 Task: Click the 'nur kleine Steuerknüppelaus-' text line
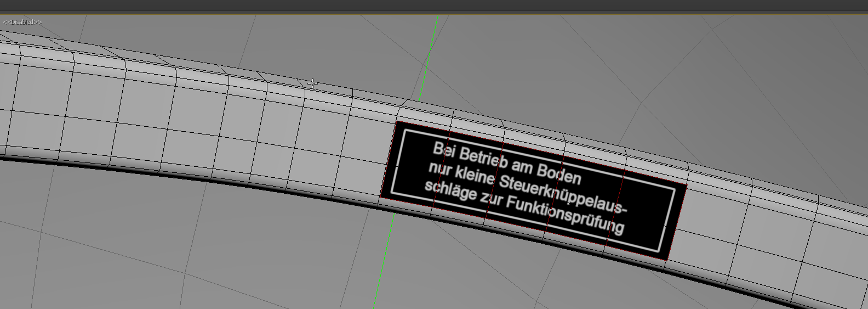527,188
